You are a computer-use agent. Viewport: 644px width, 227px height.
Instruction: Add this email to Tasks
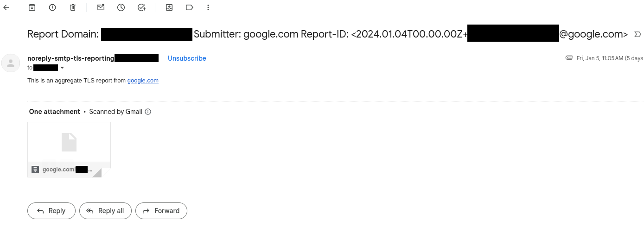click(141, 7)
